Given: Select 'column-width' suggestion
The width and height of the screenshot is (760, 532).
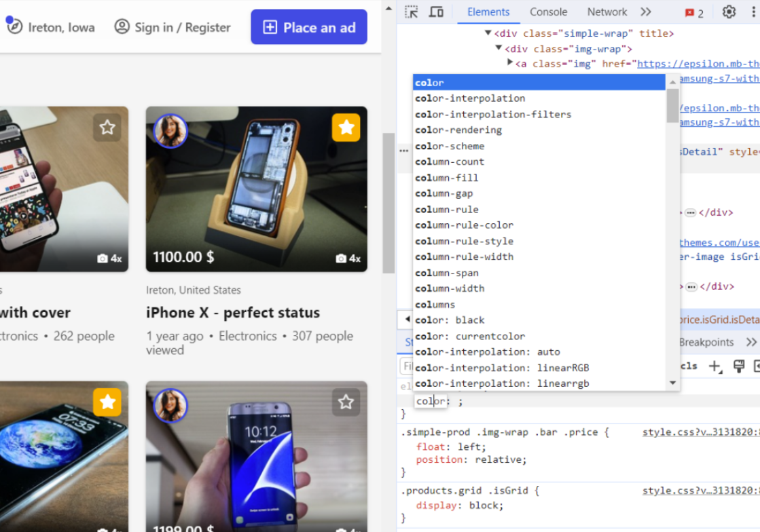Looking at the screenshot, I should 539,288.
